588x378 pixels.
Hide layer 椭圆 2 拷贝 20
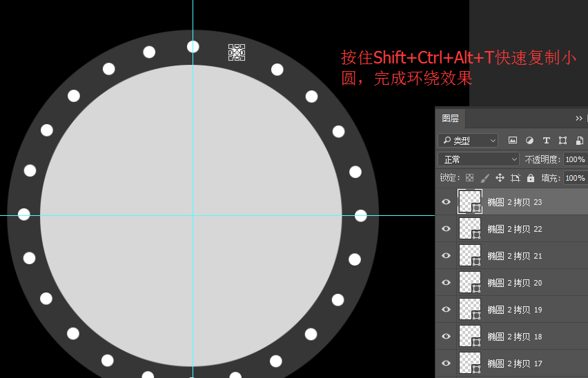pos(446,283)
